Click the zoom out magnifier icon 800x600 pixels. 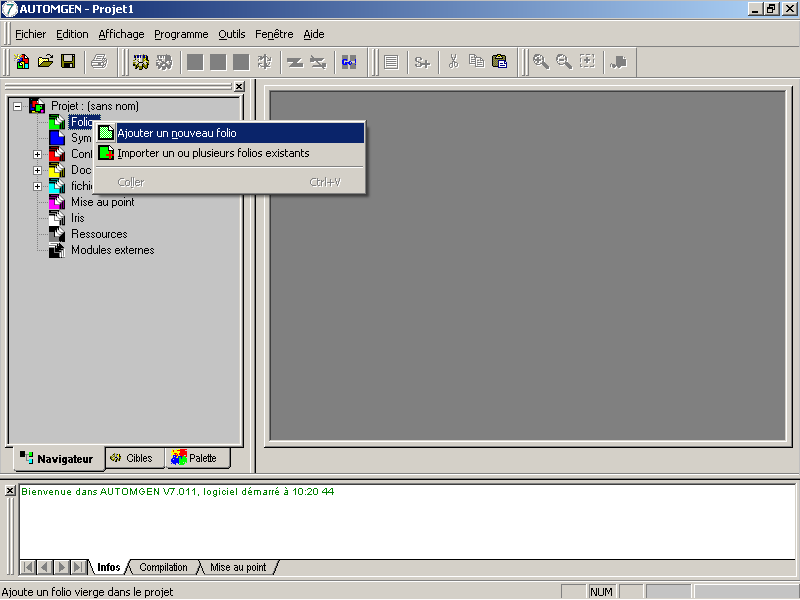click(x=564, y=62)
